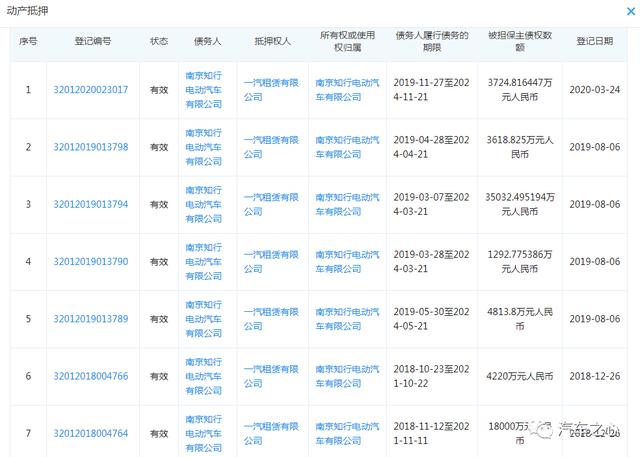This screenshot has width=640, height=457.
Task: Open ownership link in row 2
Action: click(347, 147)
